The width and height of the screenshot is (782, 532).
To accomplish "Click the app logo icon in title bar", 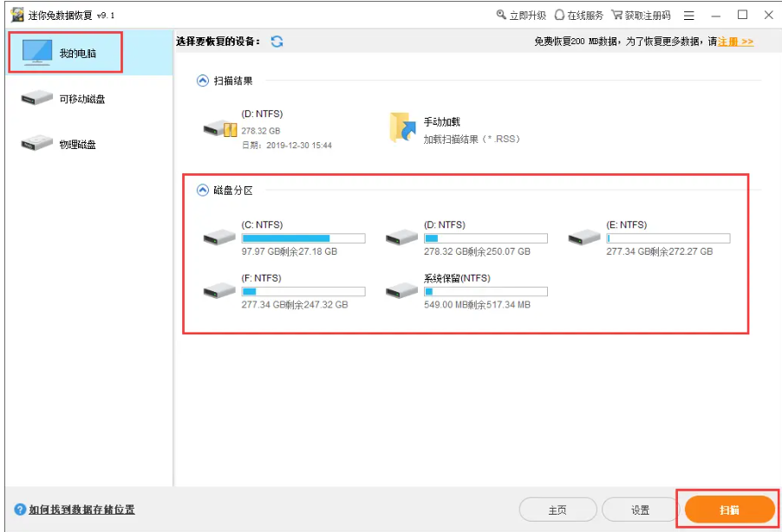I will tap(17, 15).
